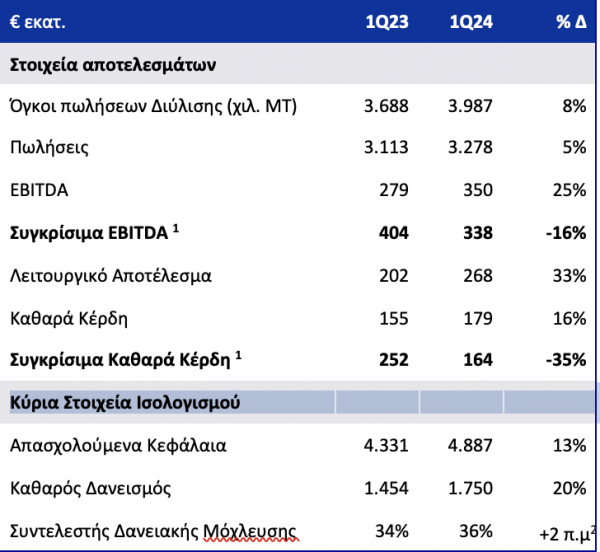The width and height of the screenshot is (600, 552).
Task: Click the 3.688 value cell
Action: click(386, 106)
